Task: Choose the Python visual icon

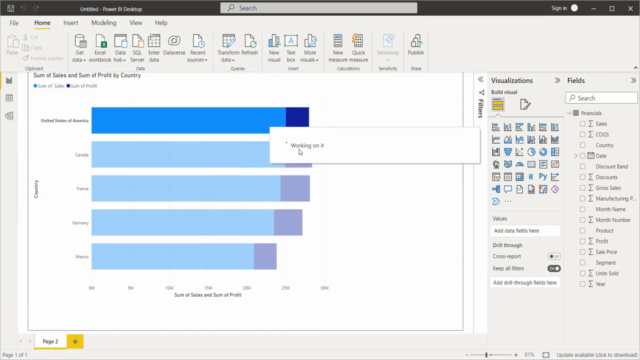Action: click(542, 177)
